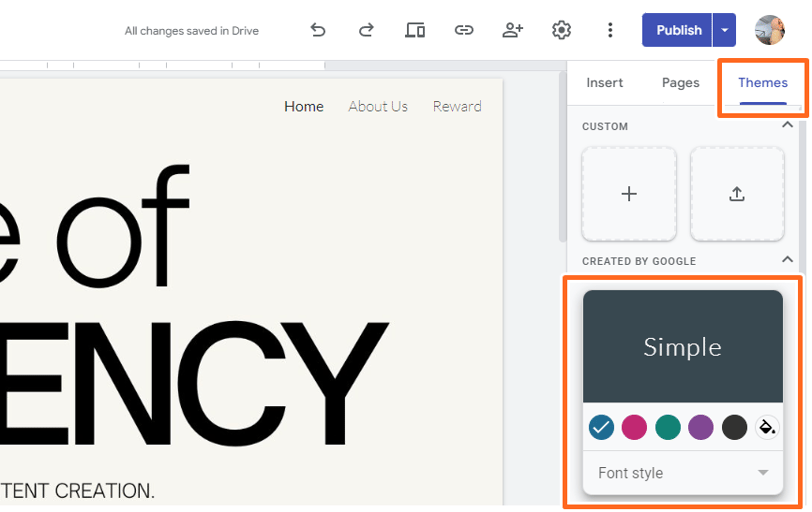812x512 pixels.
Task: Click the account profile avatar
Action: coord(770,30)
